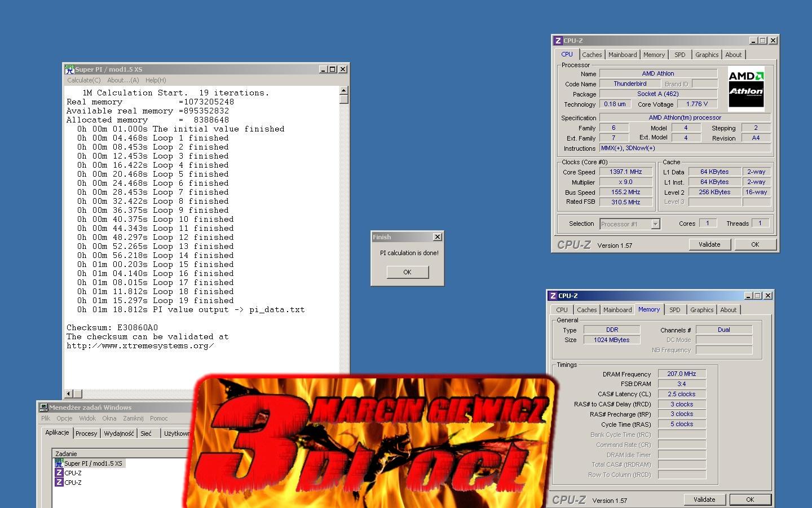This screenshot has height=508, width=812.
Task: Select the Super PI task row icon
Action: coord(59,463)
